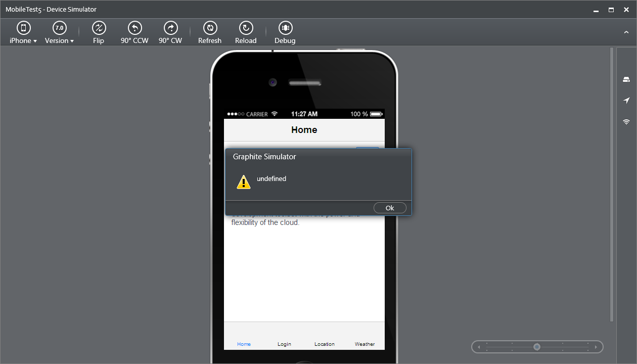Click Ok in the Graphite Simulator dialog
The height and width of the screenshot is (364, 637).
[390, 208]
